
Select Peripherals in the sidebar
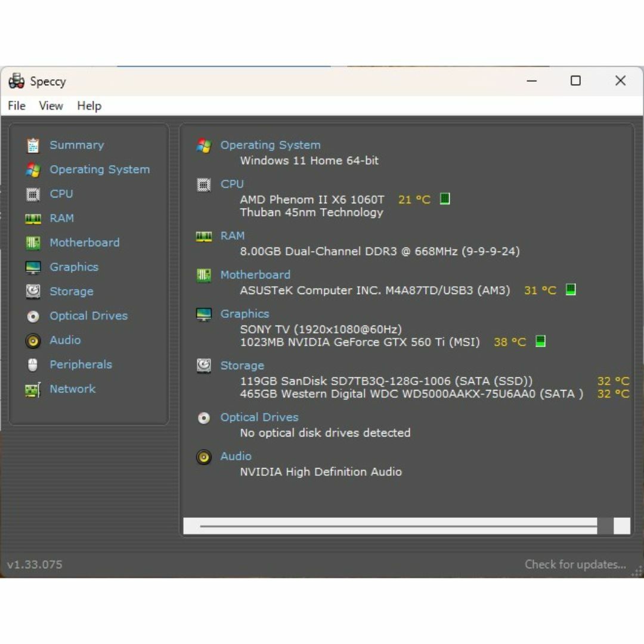81,365
